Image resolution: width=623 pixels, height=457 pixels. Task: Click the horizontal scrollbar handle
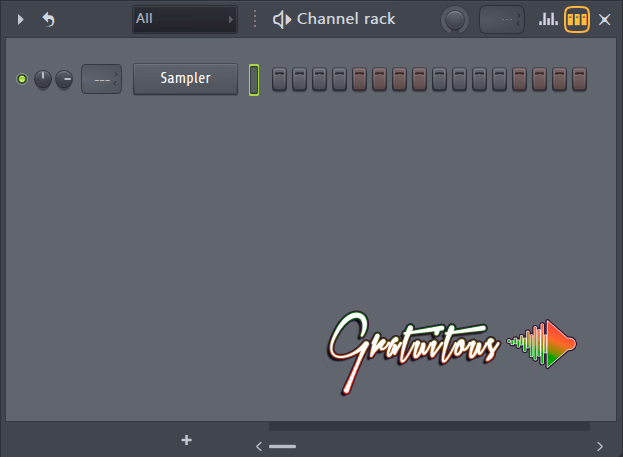[282, 446]
